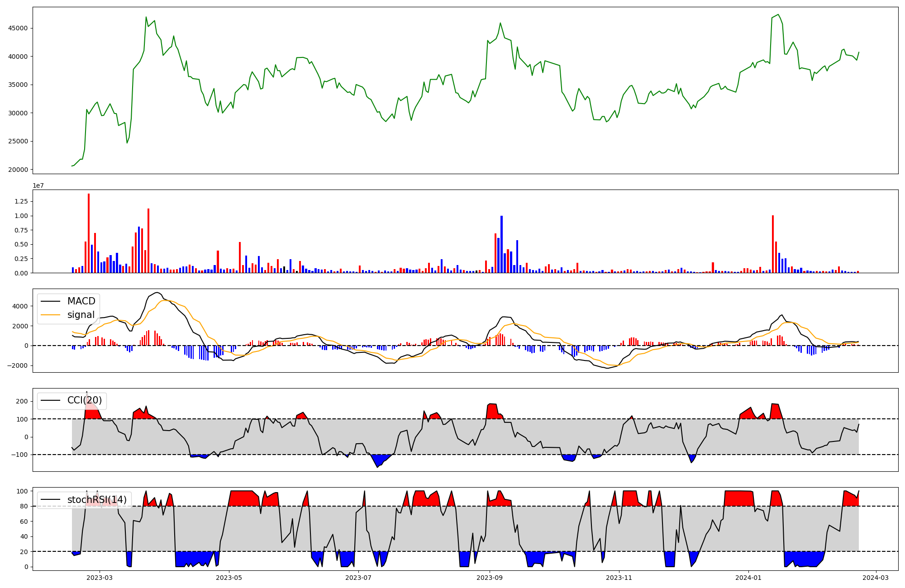The width and height of the screenshot is (905, 588).
Task: Select the CCI(20) legend entry
Action: pos(84,400)
